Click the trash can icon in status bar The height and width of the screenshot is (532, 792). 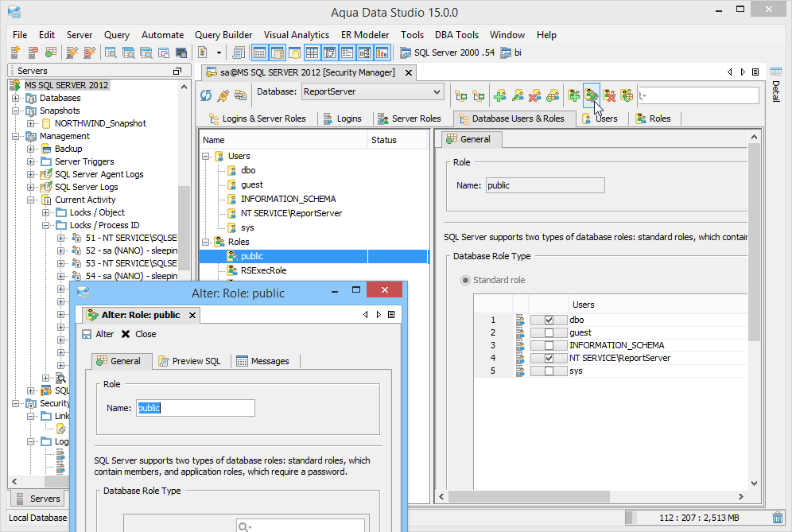point(778,518)
